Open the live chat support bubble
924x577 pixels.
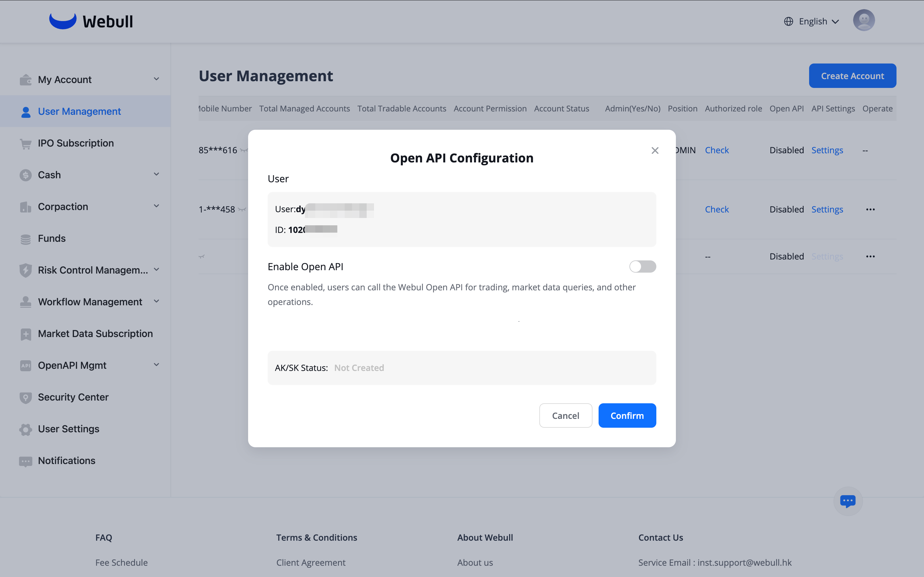coord(847,501)
